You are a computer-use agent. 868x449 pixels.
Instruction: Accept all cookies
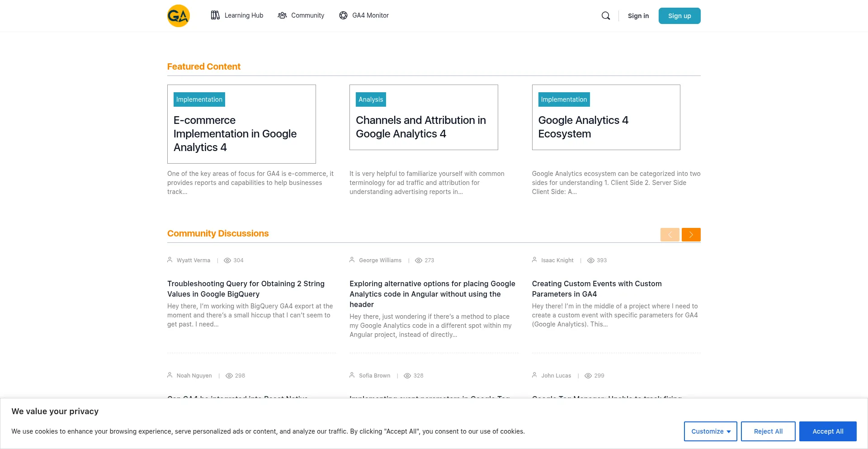pos(827,431)
